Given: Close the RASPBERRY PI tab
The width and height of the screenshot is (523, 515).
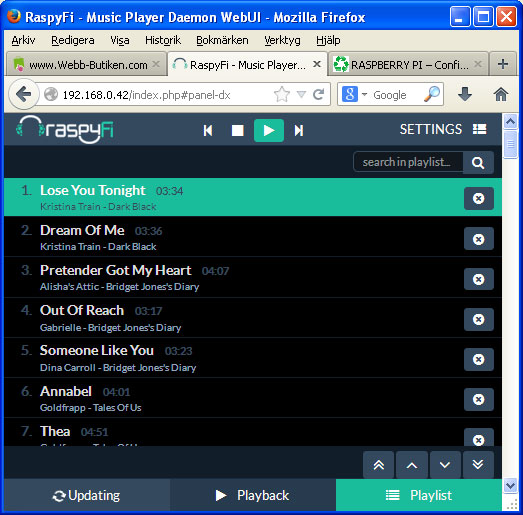Looking at the screenshot, I should pos(478,64).
